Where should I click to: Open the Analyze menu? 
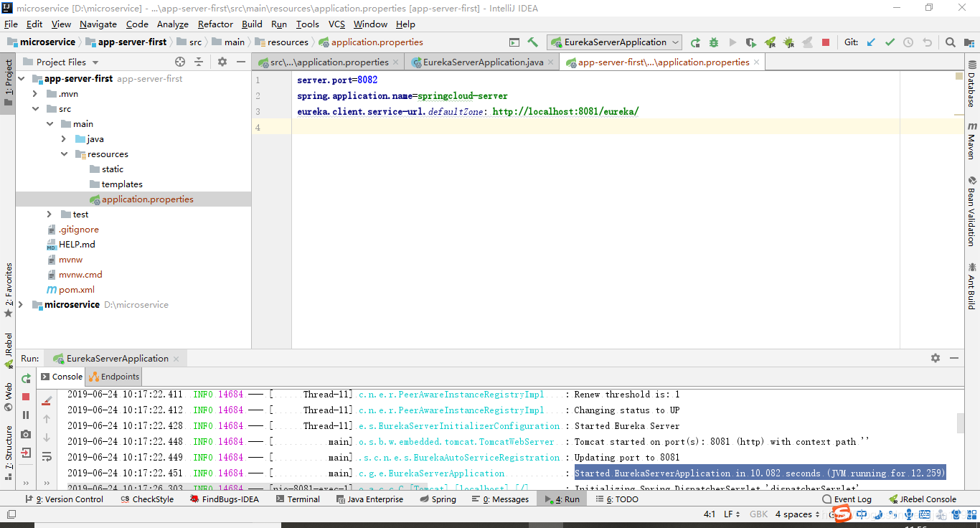click(173, 24)
